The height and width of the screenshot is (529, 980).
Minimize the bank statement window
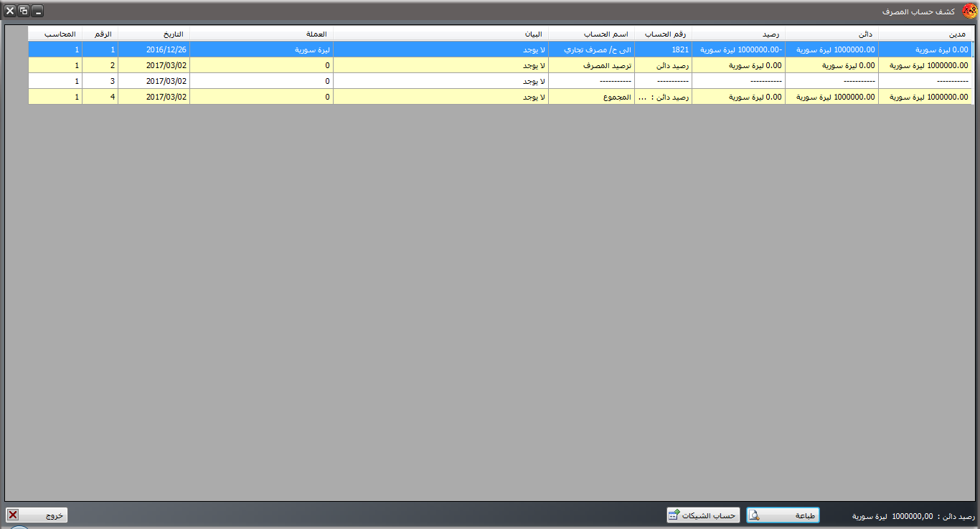click(x=37, y=11)
